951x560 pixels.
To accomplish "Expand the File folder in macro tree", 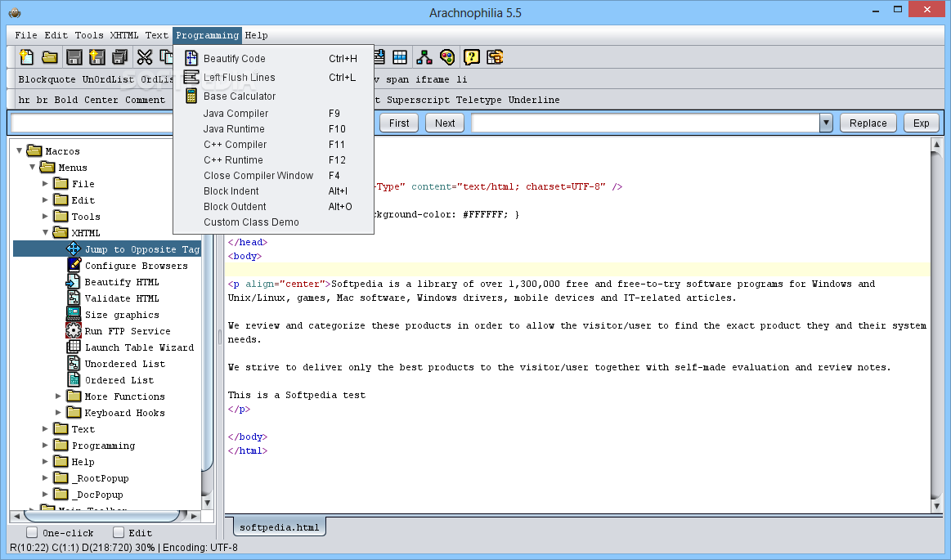I will tap(46, 183).
